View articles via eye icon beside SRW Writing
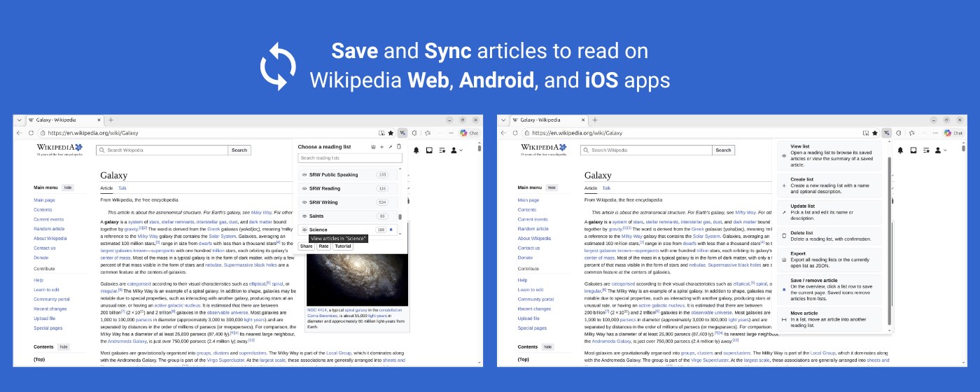 (x=304, y=202)
